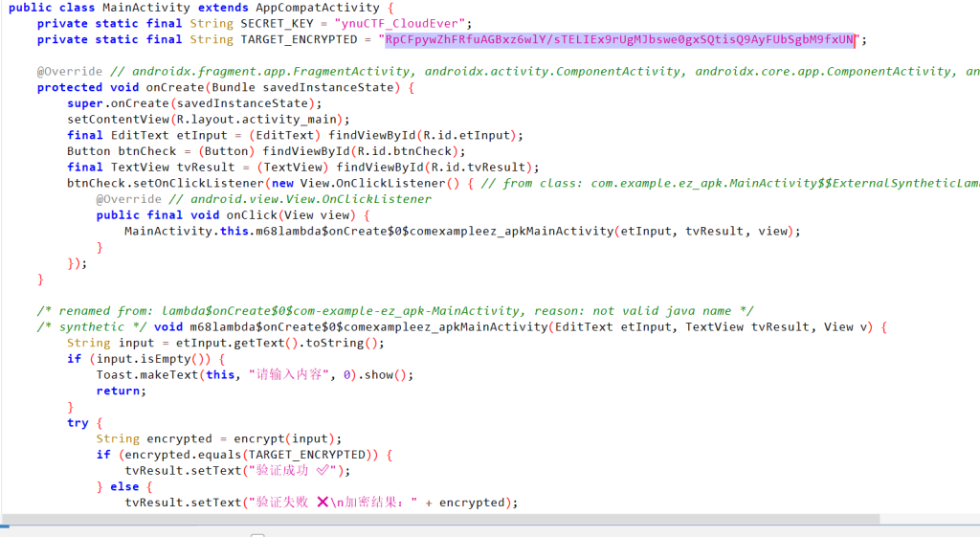Click the "验证失败" failure string

pyautogui.click(x=291, y=503)
